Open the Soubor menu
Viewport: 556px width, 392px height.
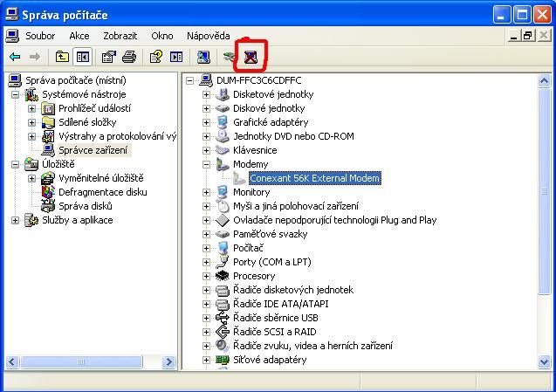point(40,36)
